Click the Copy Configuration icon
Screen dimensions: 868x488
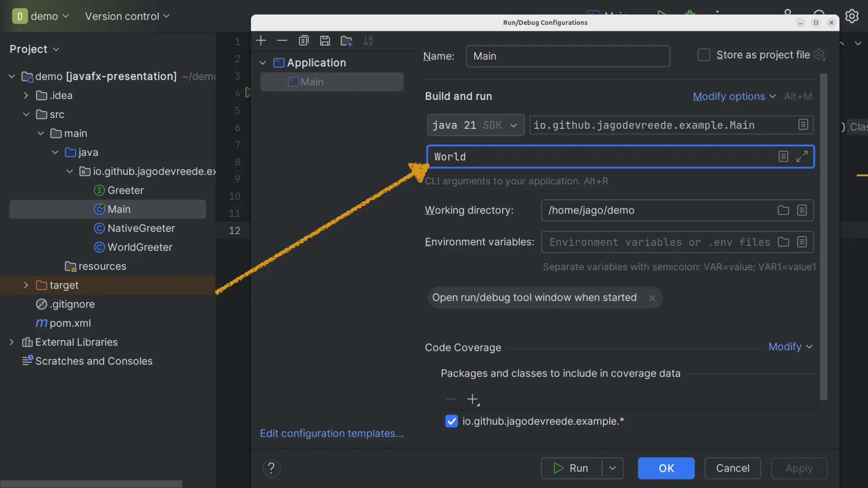tap(303, 41)
